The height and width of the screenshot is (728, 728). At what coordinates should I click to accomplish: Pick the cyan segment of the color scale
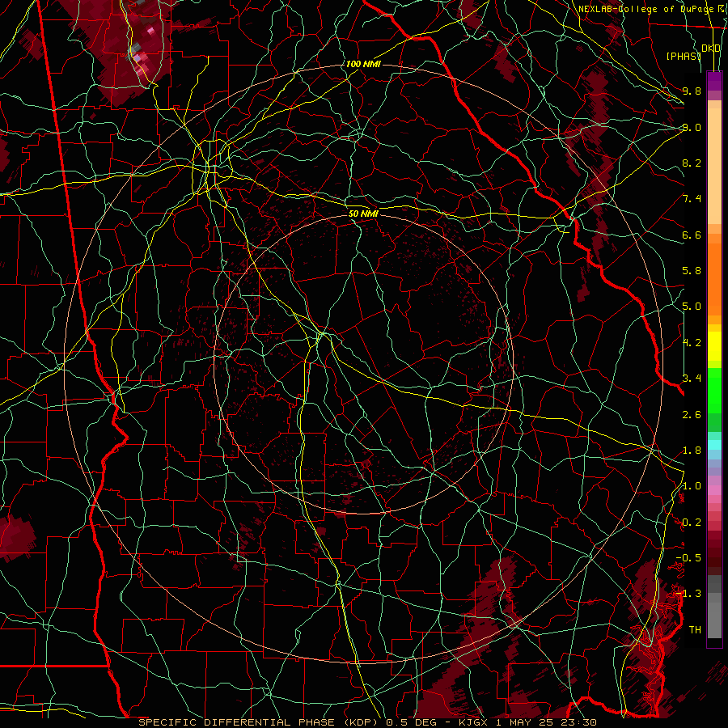[x=714, y=445]
